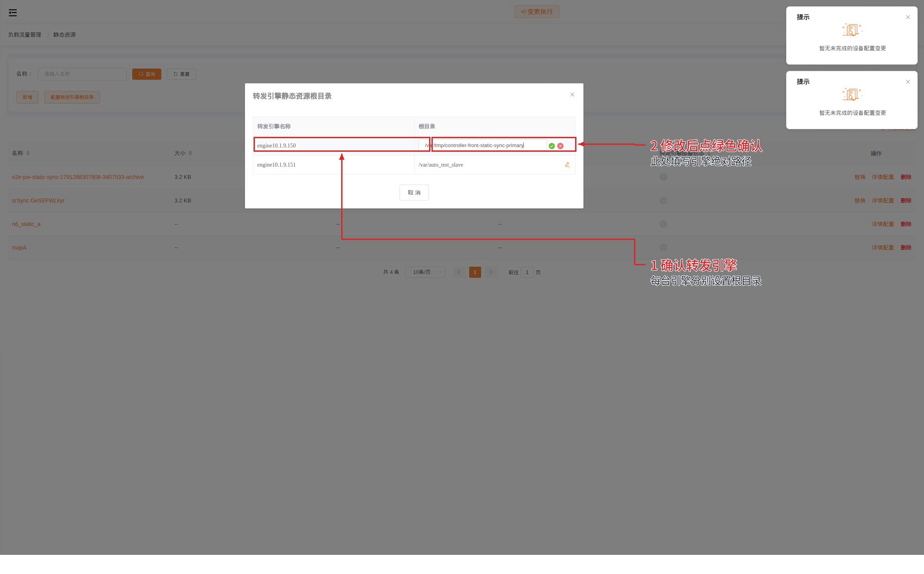Dismiss the first 提示 notification
This screenshot has width=924, height=574.
(908, 17)
